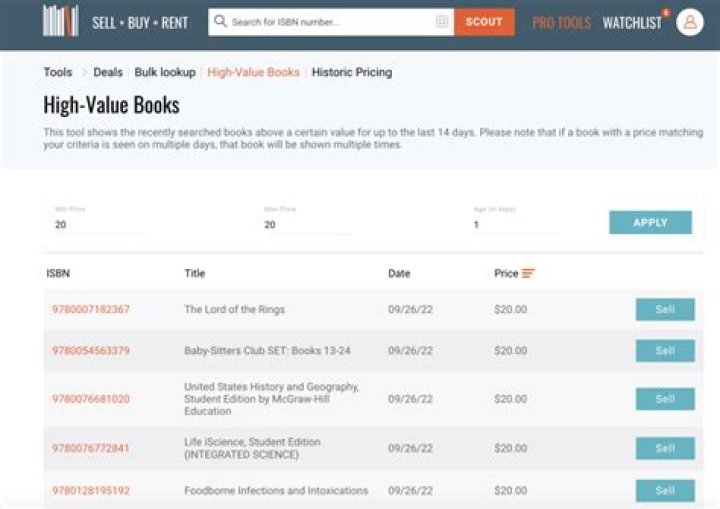The image size is (720, 509).
Task: Edit the Age in days field
Action: tap(516, 225)
